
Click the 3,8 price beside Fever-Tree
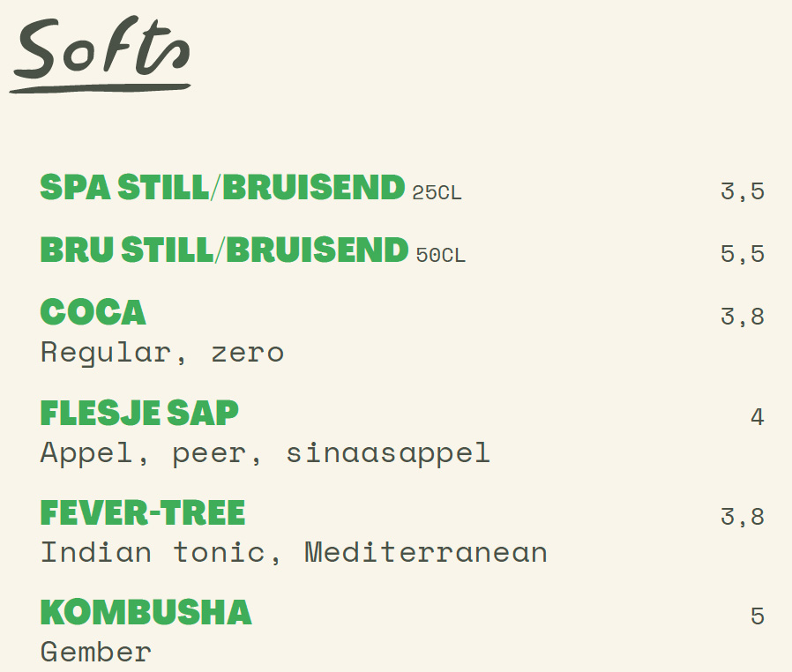click(x=743, y=517)
